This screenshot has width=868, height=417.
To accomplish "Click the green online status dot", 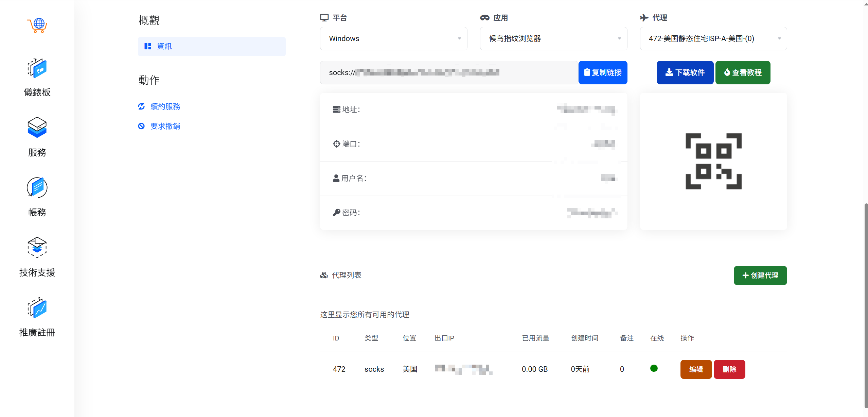I will (x=654, y=368).
